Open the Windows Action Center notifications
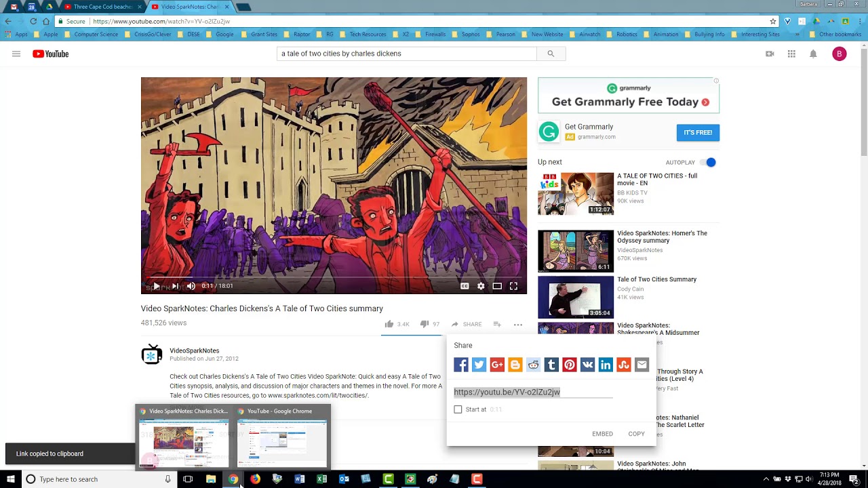This screenshot has width=868, height=488. [x=854, y=479]
